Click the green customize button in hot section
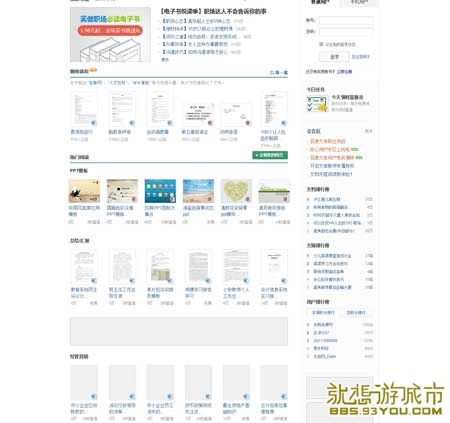 [x=270, y=155]
